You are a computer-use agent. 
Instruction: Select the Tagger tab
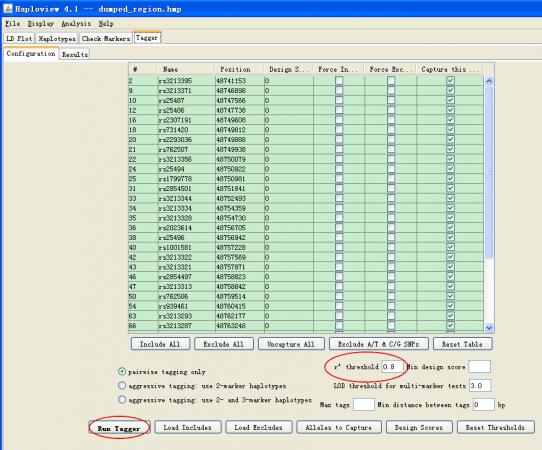coord(147,38)
